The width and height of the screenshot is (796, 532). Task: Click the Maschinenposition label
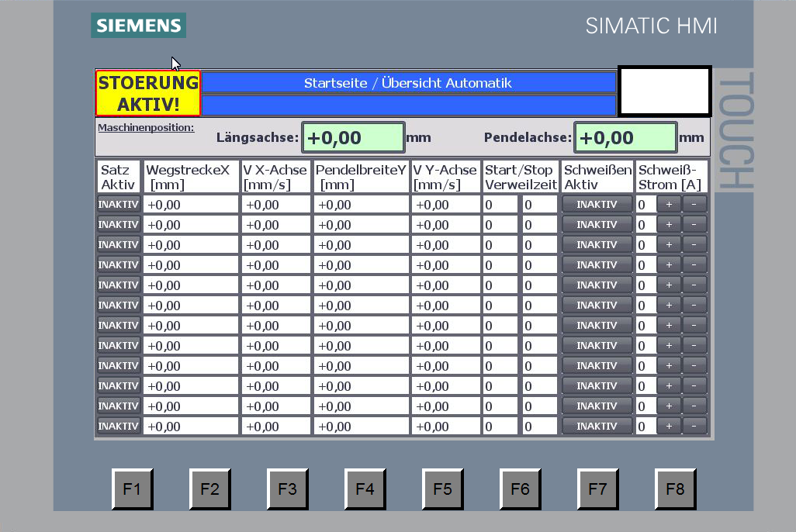click(146, 127)
